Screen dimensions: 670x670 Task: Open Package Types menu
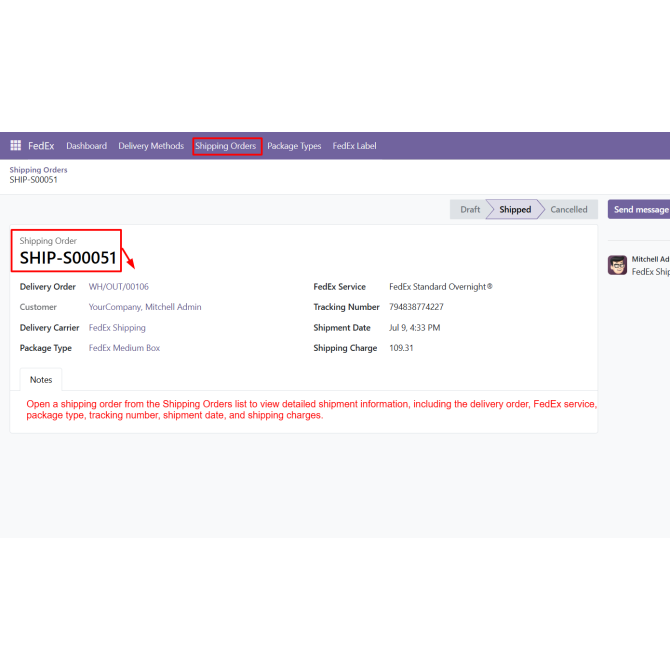coord(294,146)
